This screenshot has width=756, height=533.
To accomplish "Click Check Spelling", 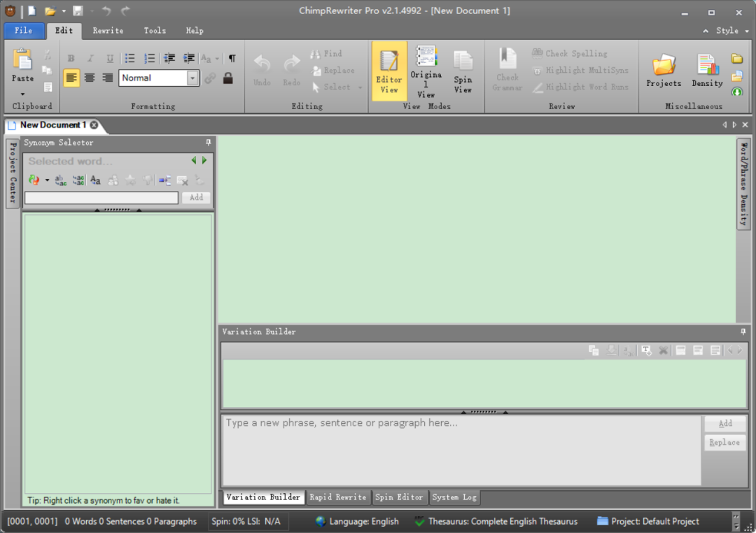I will click(569, 53).
